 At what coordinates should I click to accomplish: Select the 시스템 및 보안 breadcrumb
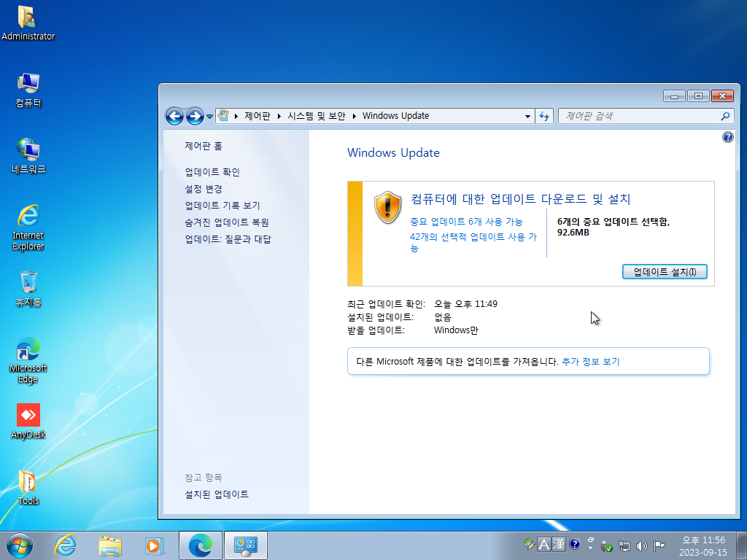click(317, 116)
